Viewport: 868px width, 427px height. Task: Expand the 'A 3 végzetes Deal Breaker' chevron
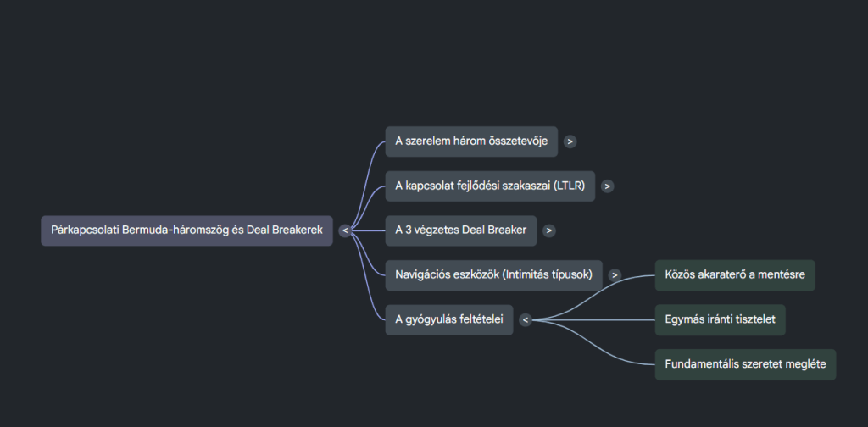click(549, 230)
